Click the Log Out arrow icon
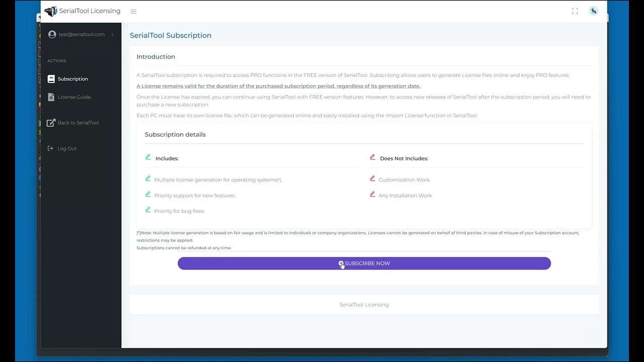Image resolution: width=644 pixels, height=362 pixels. point(50,148)
